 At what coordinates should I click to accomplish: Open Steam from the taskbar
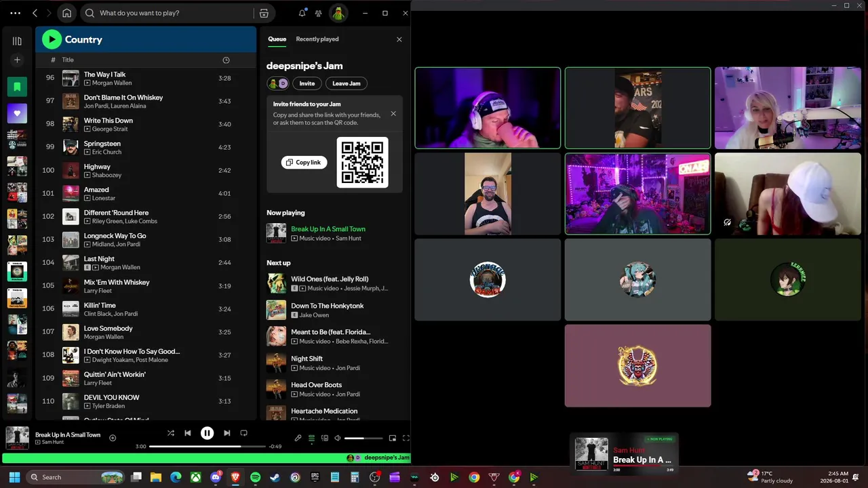point(275,477)
